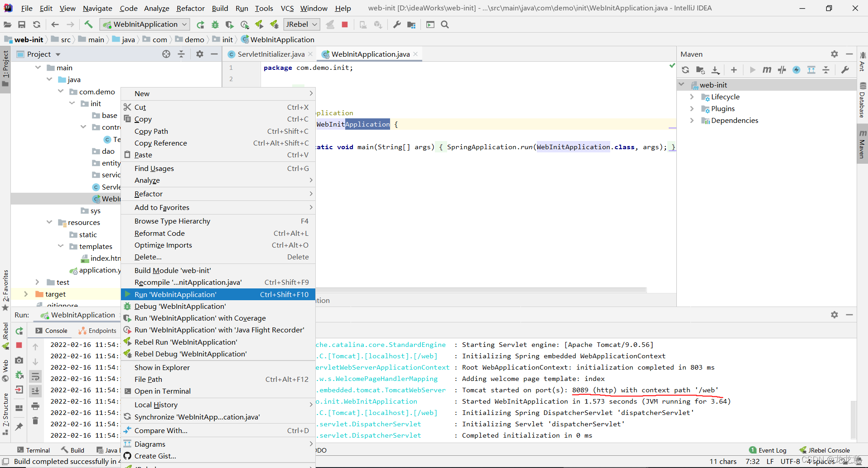Viewport: 868px width, 468px height.
Task: Expand Lifecycle node in Maven tree
Action: (692, 97)
